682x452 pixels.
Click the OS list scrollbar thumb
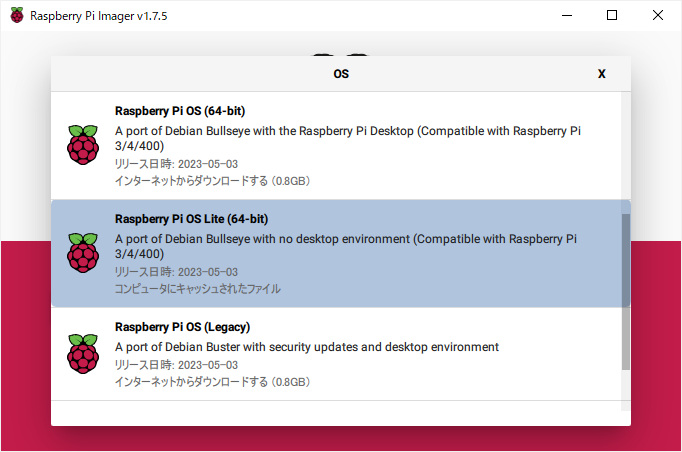click(625, 291)
